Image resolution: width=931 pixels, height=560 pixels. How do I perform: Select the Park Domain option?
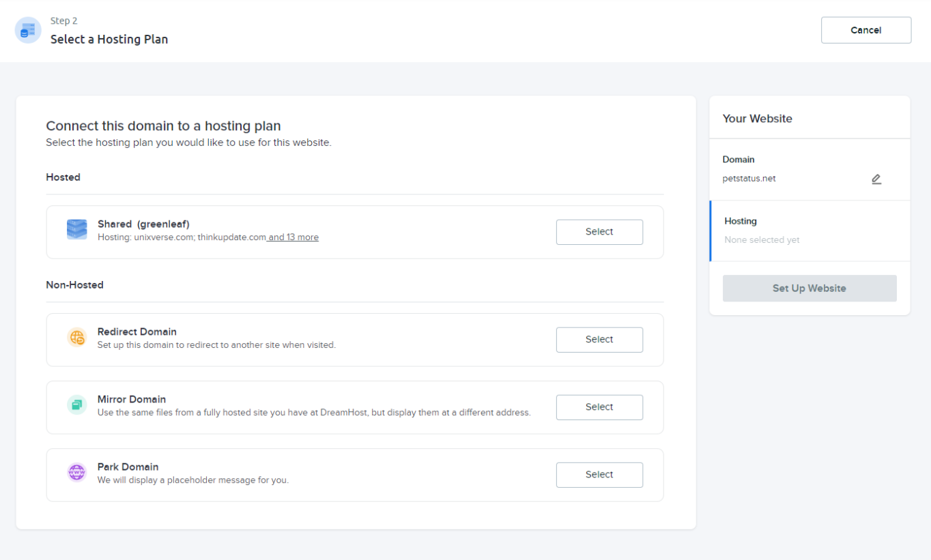click(x=599, y=474)
